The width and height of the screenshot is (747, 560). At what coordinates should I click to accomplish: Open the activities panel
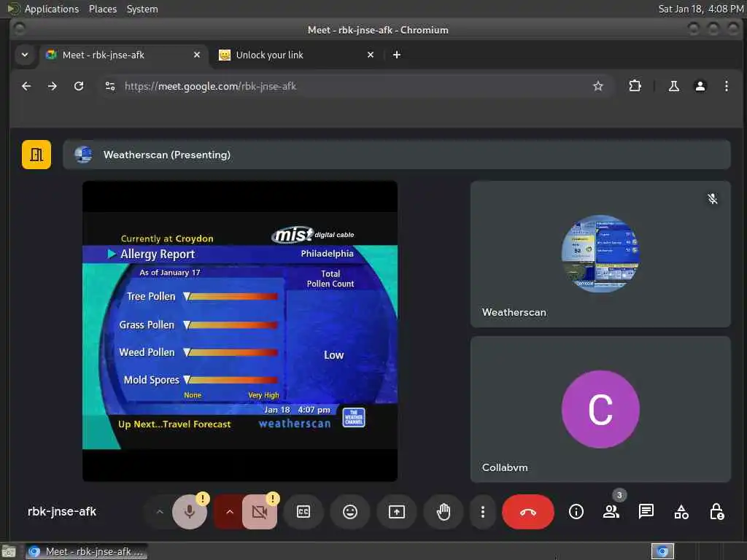[681, 512]
